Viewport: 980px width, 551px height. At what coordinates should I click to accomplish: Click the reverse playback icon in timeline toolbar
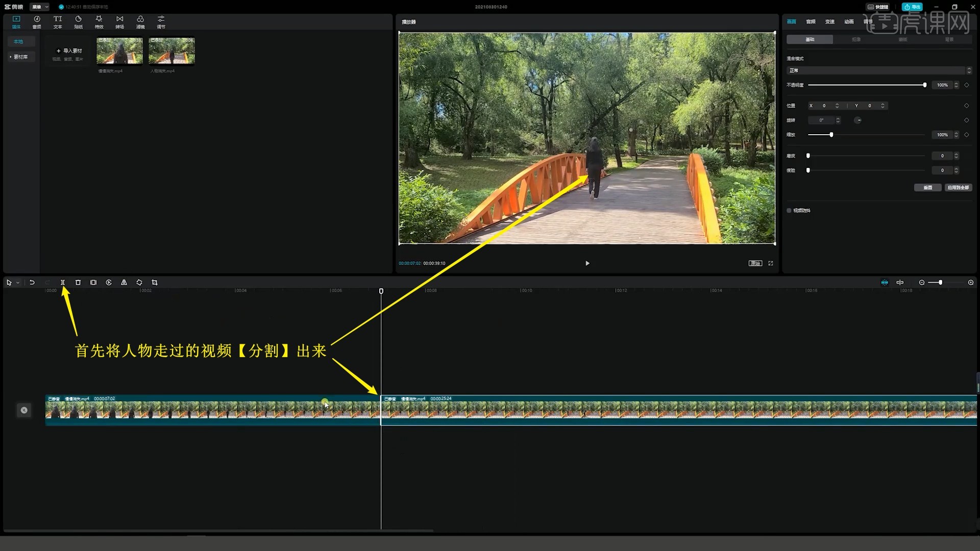[109, 283]
